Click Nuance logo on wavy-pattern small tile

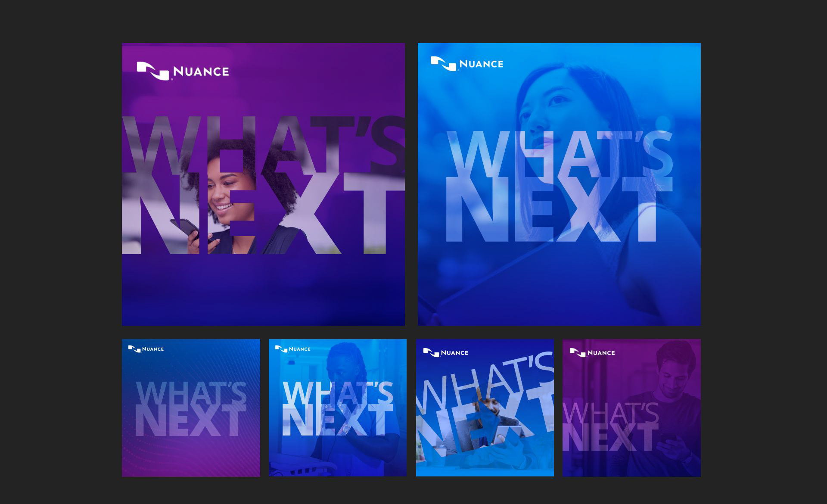146,349
